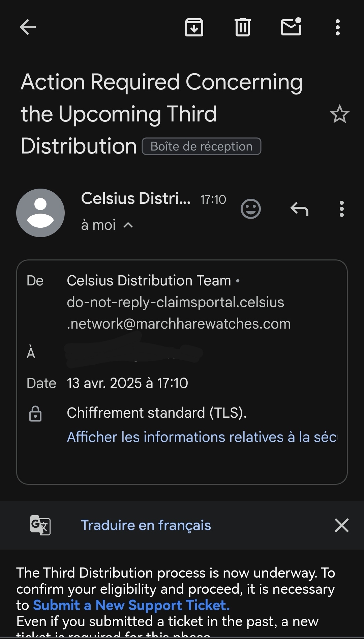The width and height of the screenshot is (364, 639).
Task: Open 'Submit a New Support Ticket' link
Action: coord(131,605)
